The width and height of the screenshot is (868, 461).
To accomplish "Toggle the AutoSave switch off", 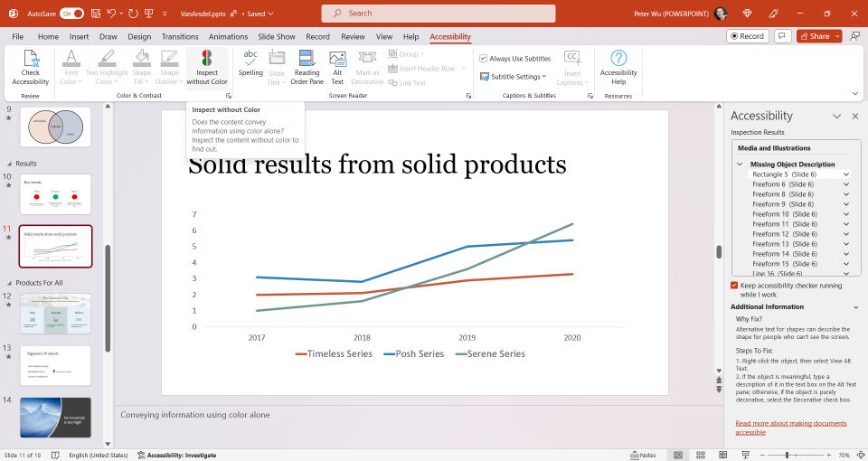I will (x=72, y=14).
